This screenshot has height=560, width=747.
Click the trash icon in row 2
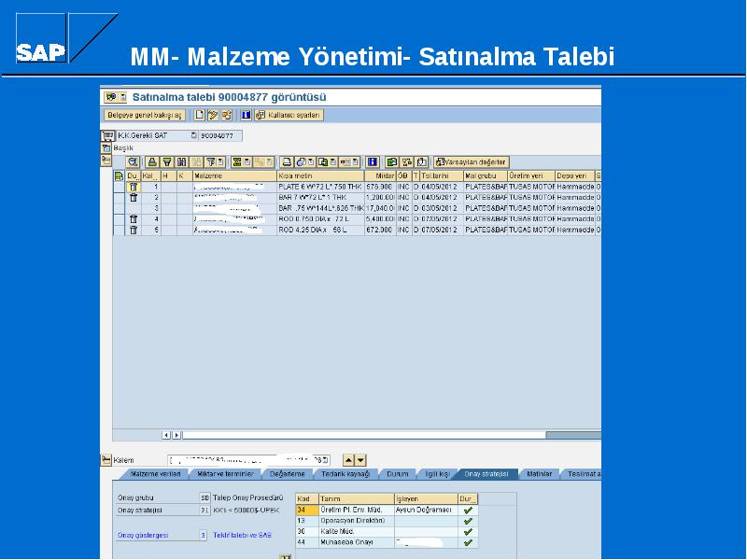click(x=134, y=198)
